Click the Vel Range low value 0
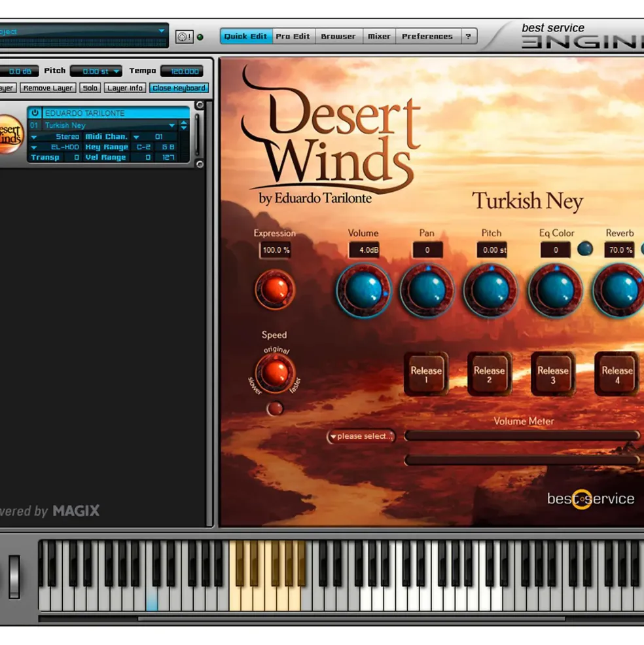644x645 pixels. [x=143, y=157]
